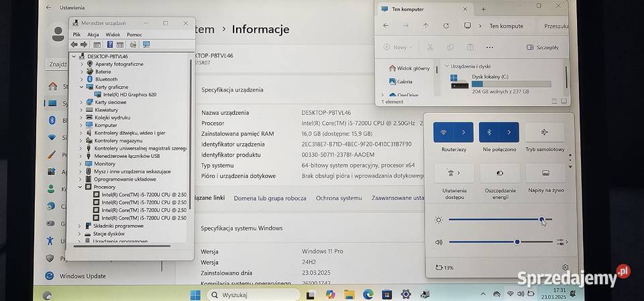Image resolution: width=644 pixels, height=301 pixels.
Task: Show hidden tray icons chevron
Action: (x=483, y=294)
